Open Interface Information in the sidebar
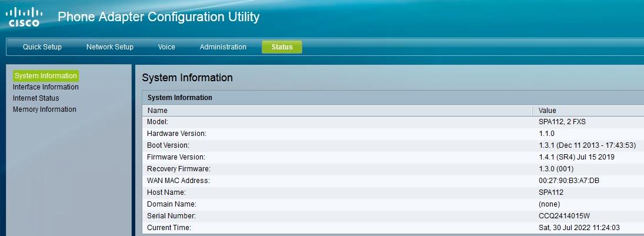The width and height of the screenshot is (644, 236). 46,87
